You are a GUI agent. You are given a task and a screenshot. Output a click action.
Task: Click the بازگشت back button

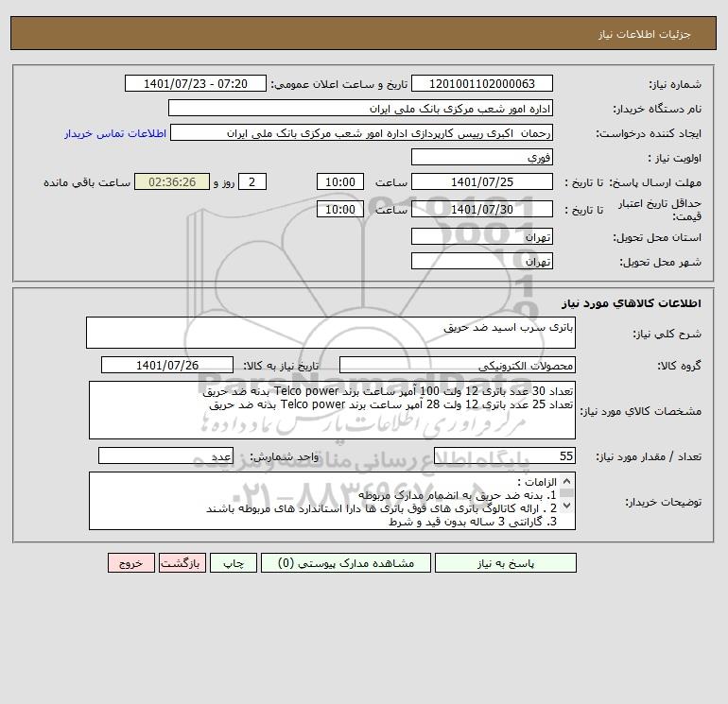coord(182,563)
